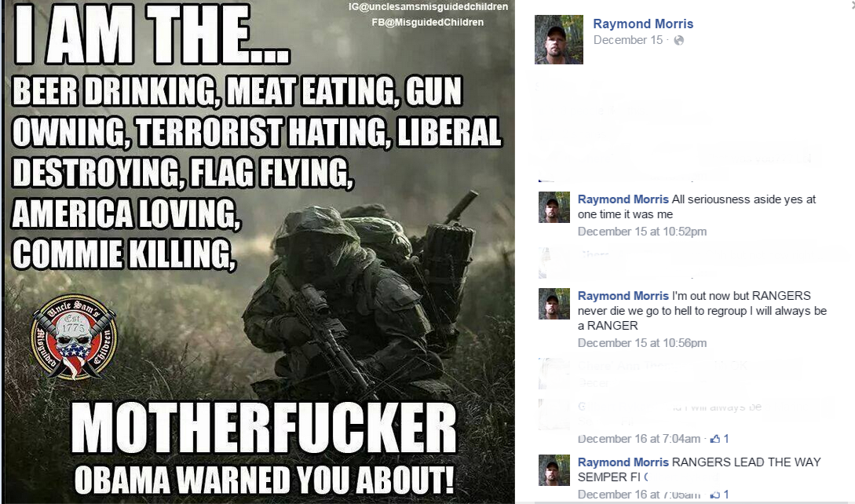Click avatar beside 'I'm out now' comment
This screenshot has height=504, width=855.
(554, 304)
